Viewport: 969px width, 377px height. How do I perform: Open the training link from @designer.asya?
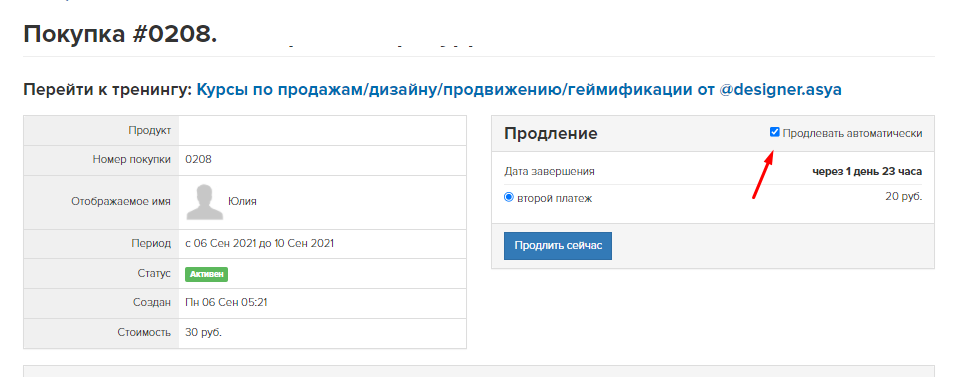(519, 90)
